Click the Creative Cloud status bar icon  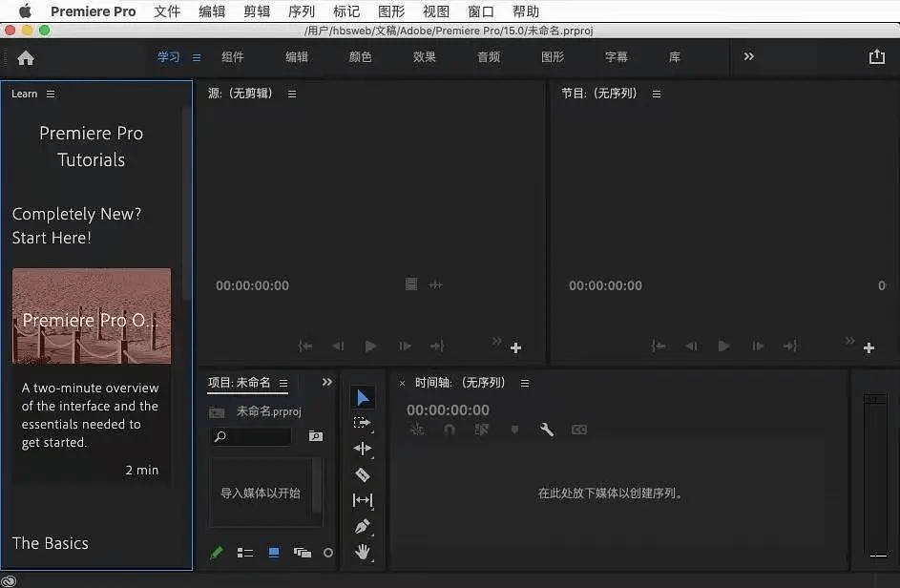pyautogui.click(x=9, y=581)
